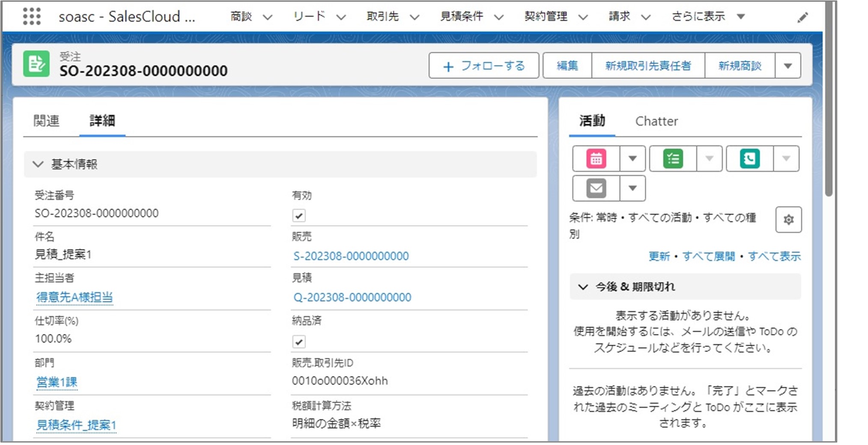
Task: Click the すべて表示 link
Action: point(774,256)
